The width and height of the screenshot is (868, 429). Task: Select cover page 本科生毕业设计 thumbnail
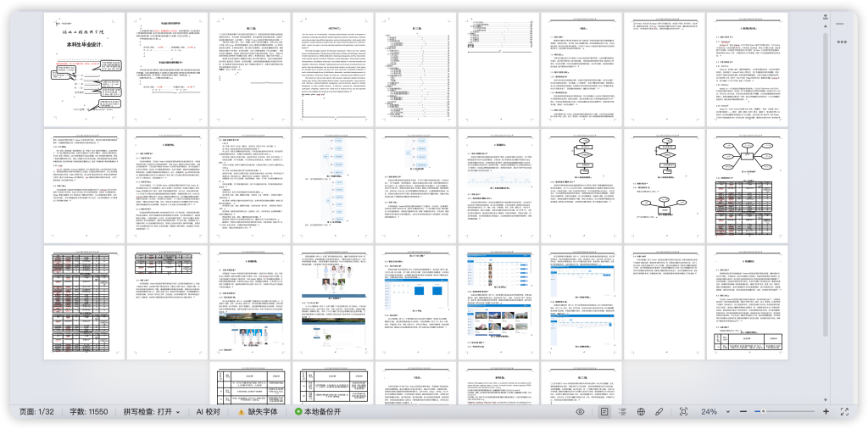click(86, 70)
